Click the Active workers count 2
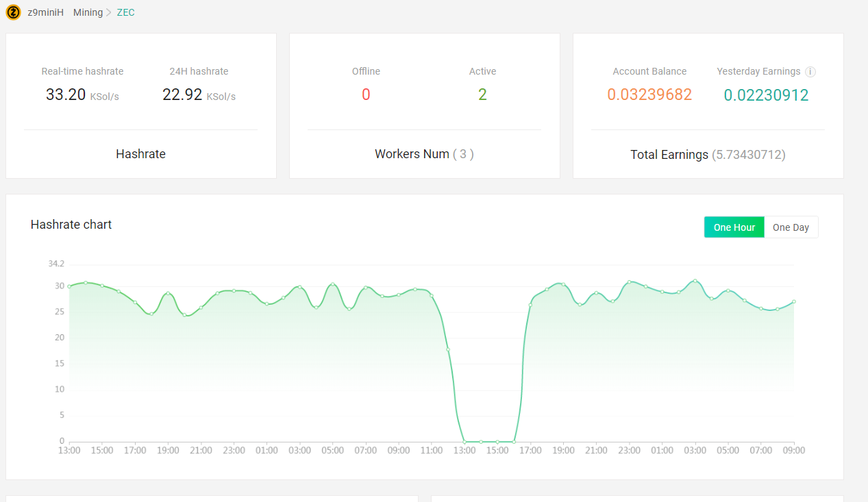This screenshot has width=868, height=502. 482,95
